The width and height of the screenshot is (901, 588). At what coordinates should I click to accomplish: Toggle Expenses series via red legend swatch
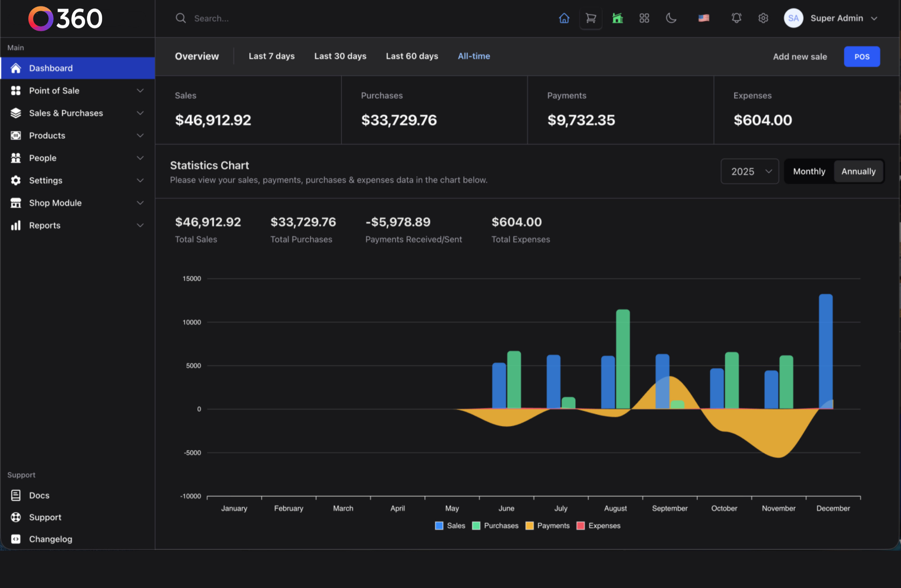pyautogui.click(x=580, y=526)
